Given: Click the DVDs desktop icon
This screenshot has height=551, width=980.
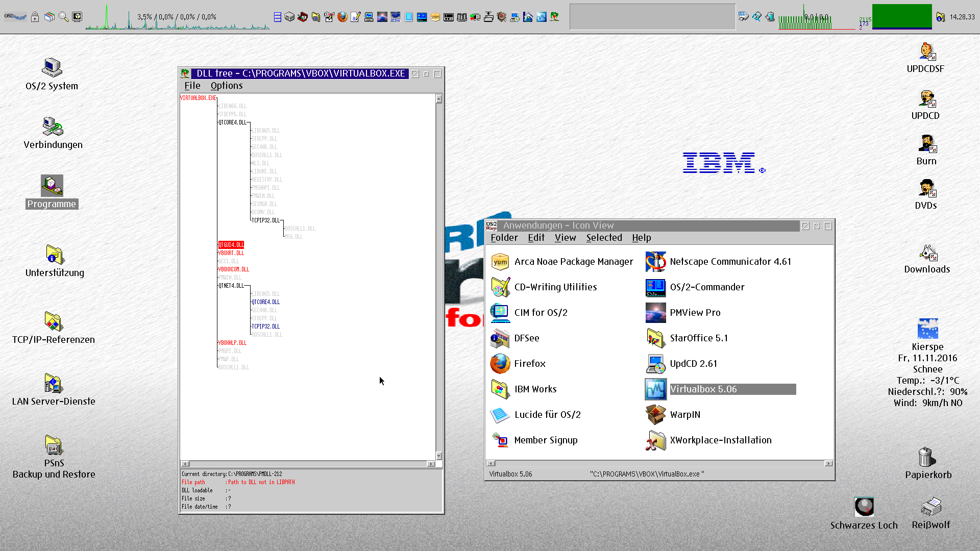Looking at the screenshot, I should coord(927,188).
